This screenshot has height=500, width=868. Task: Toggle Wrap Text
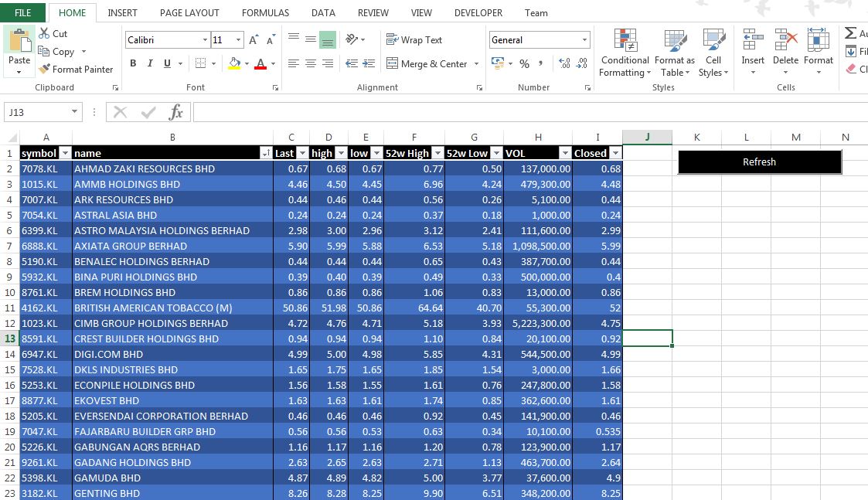click(x=414, y=40)
